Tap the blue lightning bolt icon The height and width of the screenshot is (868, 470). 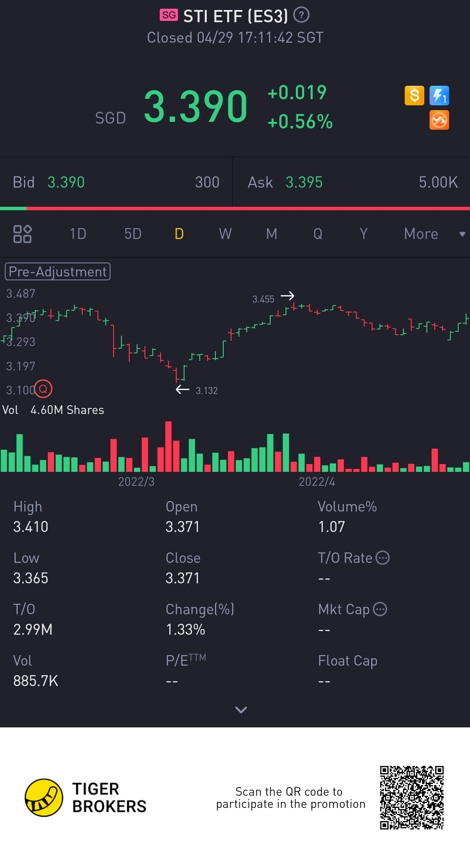point(439,95)
